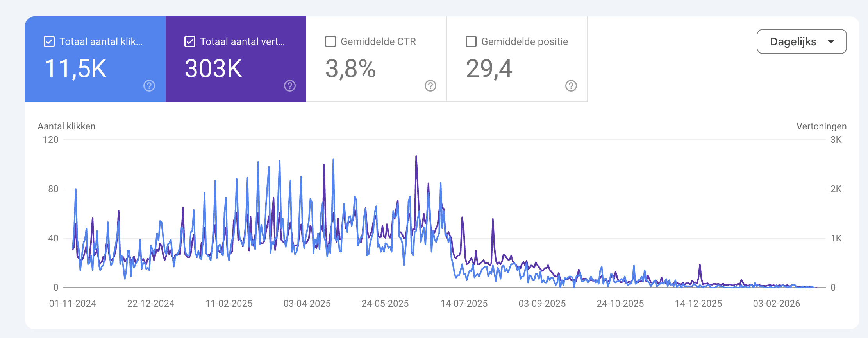Click the 03-02-2026 date axis label
The width and height of the screenshot is (868, 338).
coord(777,304)
